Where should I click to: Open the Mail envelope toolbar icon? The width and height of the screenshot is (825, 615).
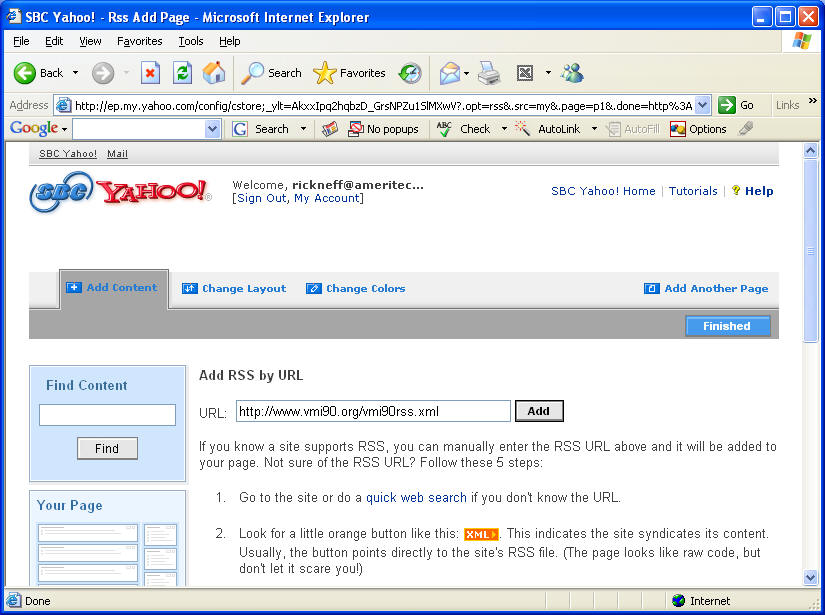[449, 73]
